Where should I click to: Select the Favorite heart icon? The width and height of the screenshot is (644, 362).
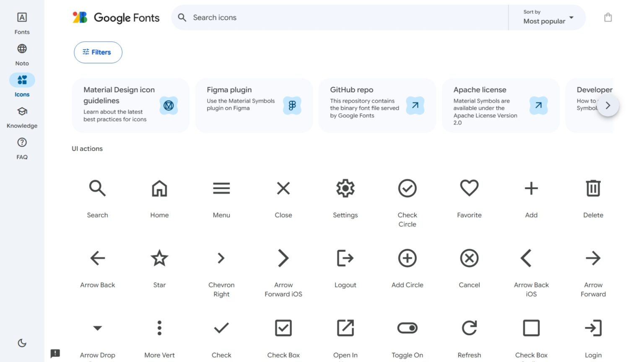click(x=469, y=188)
